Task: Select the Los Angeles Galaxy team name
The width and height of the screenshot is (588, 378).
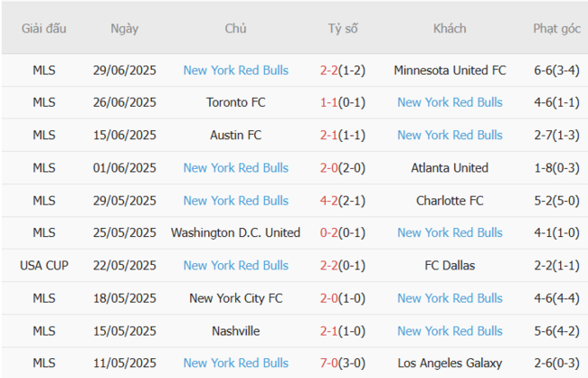Action: click(450, 363)
